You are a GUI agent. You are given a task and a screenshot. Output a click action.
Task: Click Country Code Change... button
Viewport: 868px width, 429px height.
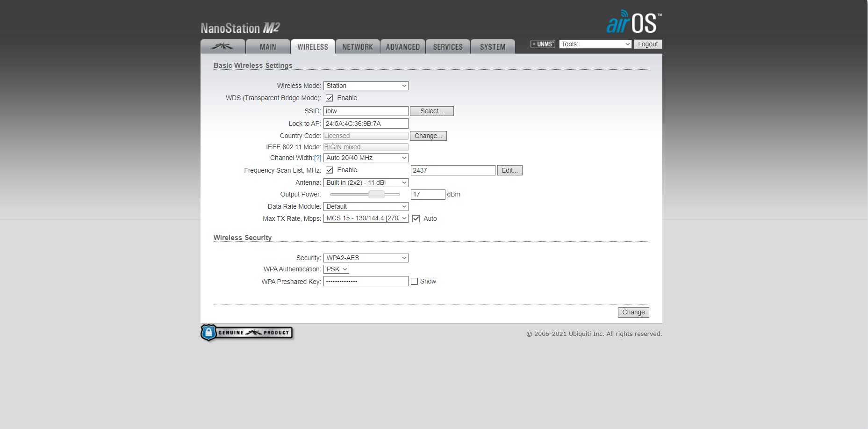tap(428, 136)
